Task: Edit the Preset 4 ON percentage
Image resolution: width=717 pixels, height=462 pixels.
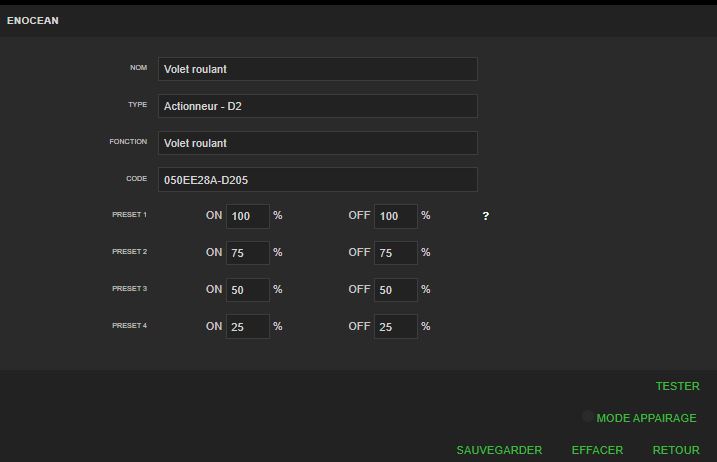Action: (247, 327)
